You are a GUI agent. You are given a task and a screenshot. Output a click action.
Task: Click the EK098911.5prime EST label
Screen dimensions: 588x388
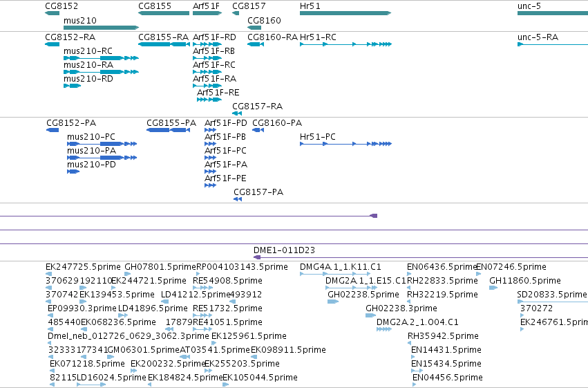(288, 350)
